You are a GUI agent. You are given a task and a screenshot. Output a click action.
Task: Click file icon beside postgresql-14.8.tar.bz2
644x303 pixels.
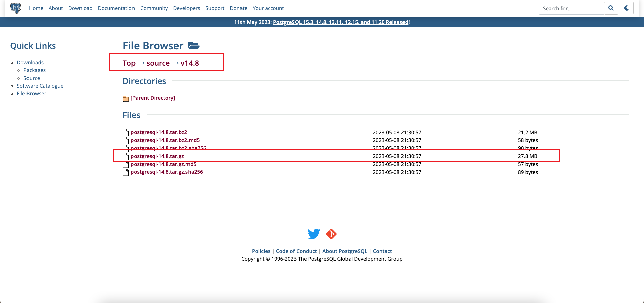click(x=126, y=132)
